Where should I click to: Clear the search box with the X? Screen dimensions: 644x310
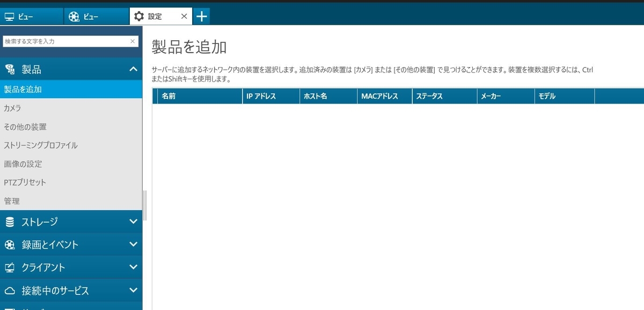pyautogui.click(x=132, y=41)
